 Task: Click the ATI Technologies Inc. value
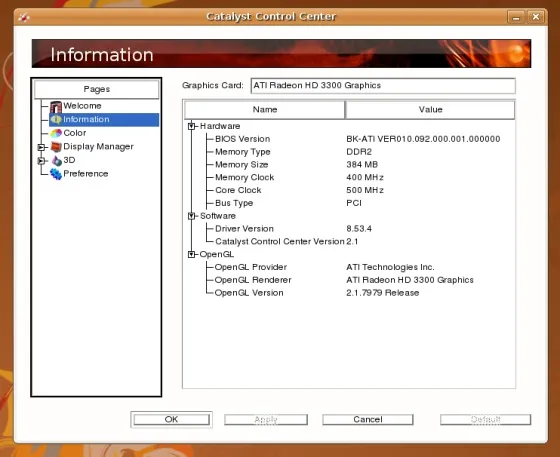coord(390,267)
